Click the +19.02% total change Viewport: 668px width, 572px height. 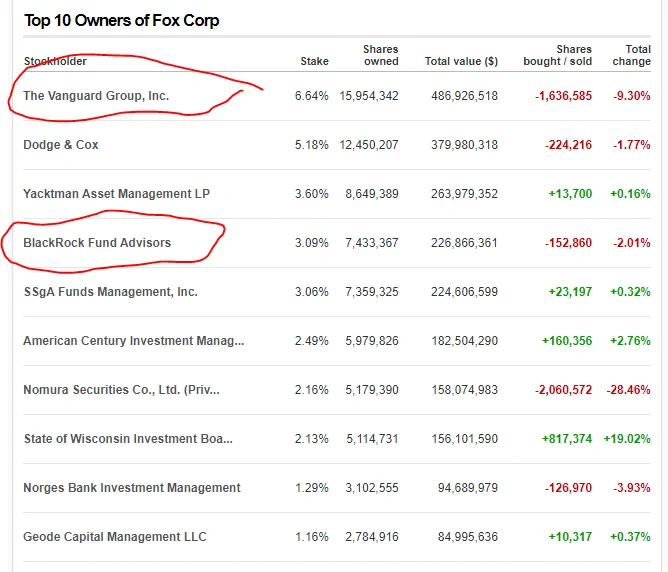click(x=627, y=439)
